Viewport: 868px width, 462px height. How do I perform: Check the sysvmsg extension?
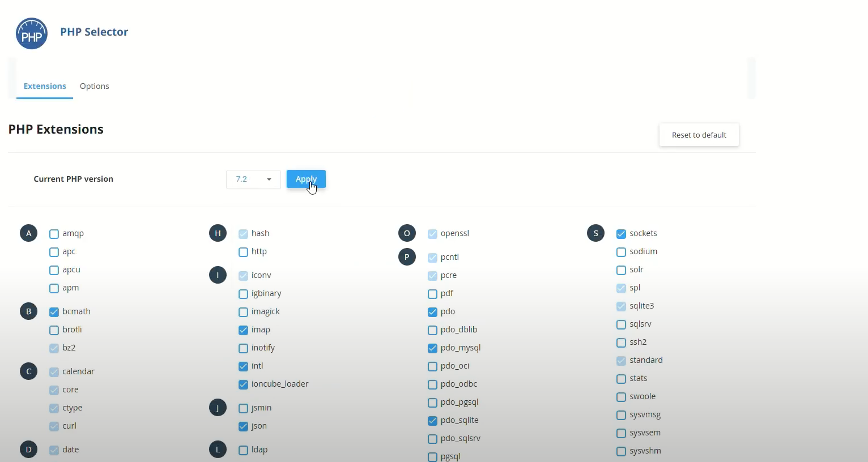(x=621, y=415)
